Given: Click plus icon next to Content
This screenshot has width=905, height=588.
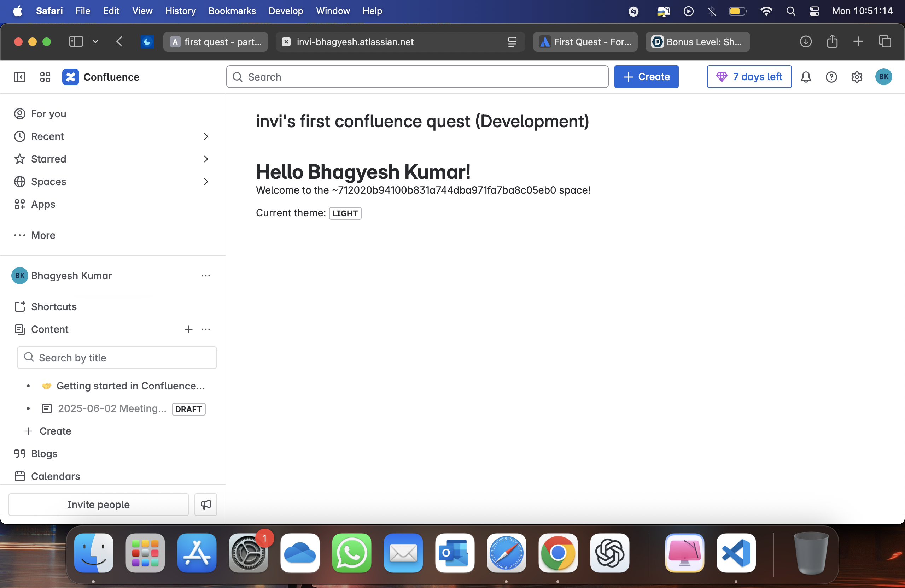Looking at the screenshot, I should pos(189,329).
